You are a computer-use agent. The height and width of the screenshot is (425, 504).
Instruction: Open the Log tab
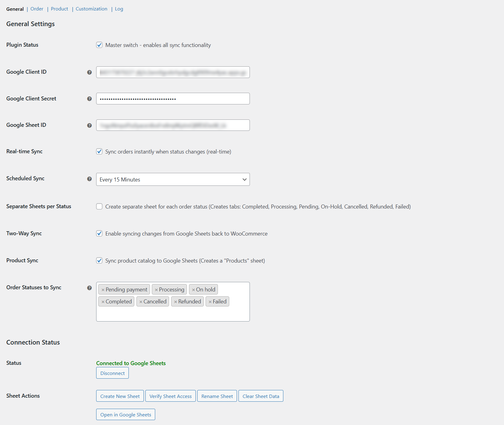point(119,9)
